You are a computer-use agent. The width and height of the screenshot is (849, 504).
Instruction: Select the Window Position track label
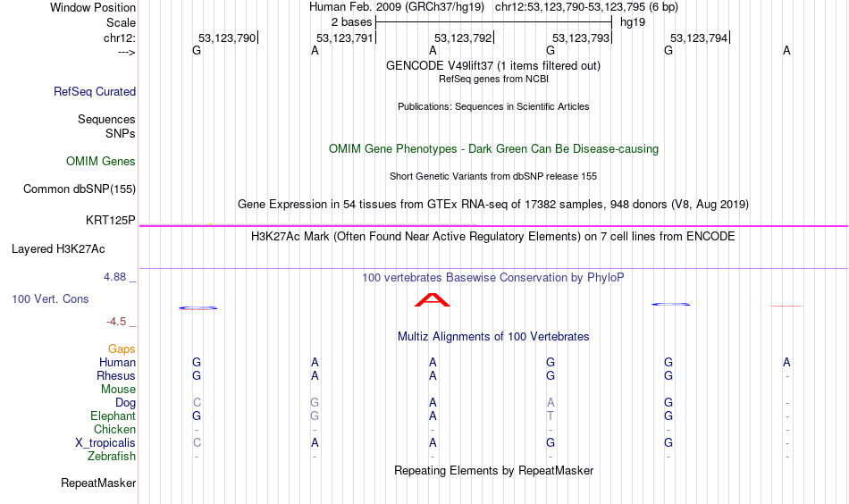(x=93, y=7)
